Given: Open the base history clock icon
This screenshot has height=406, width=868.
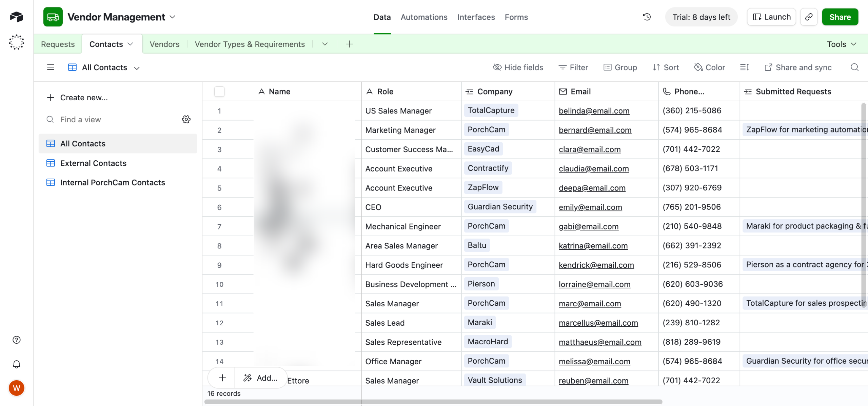Looking at the screenshot, I should point(647,17).
